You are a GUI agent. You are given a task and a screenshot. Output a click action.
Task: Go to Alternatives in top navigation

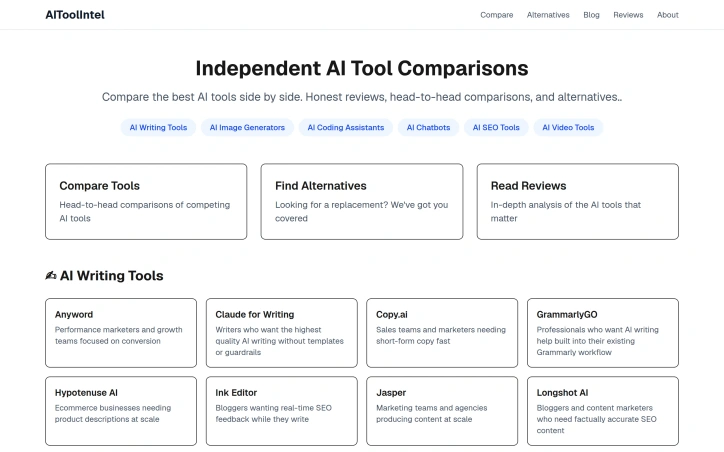pos(548,15)
